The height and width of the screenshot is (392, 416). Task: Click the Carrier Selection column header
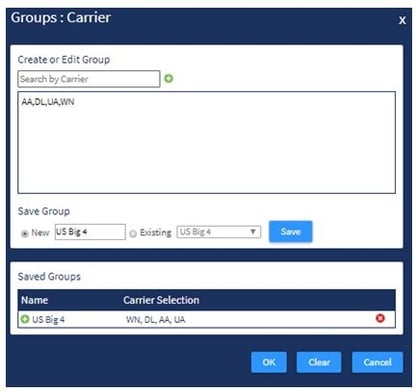[x=161, y=300]
